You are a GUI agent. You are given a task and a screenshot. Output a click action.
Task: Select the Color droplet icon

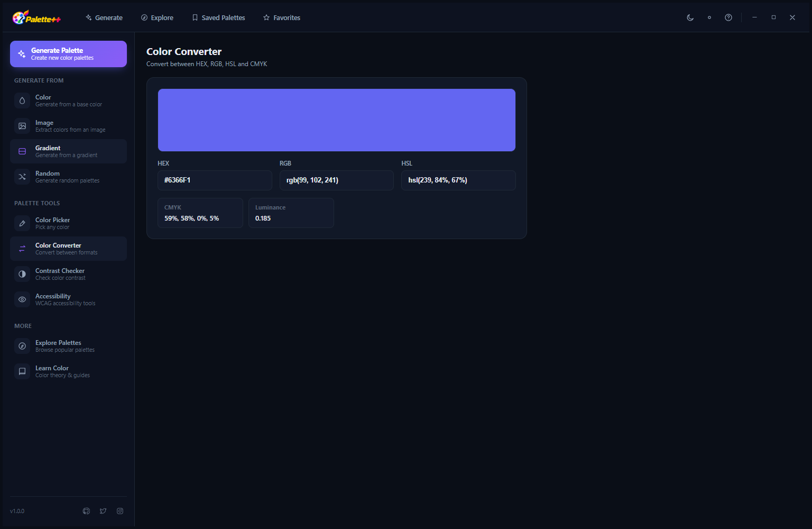pos(22,101)
